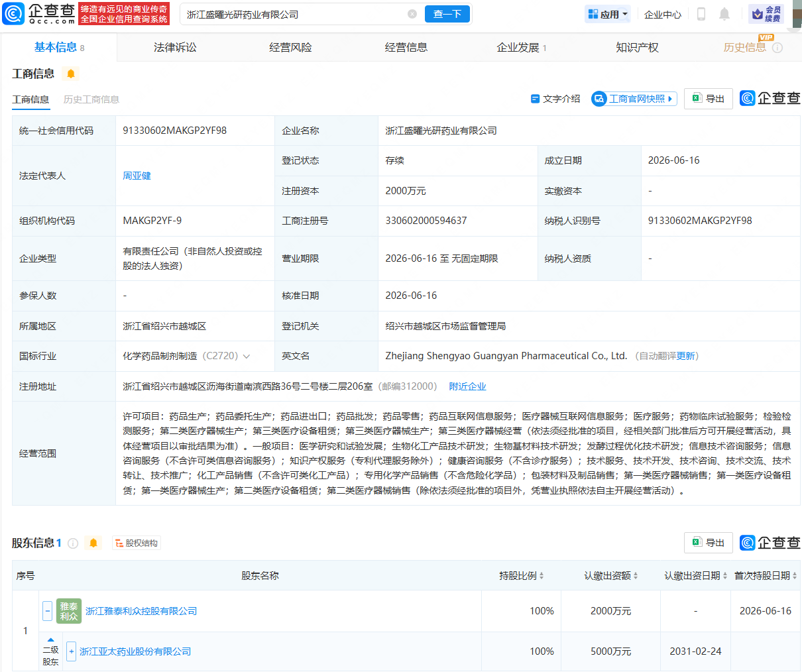Switch to the 基本信息 tab
The image size is (802, 672).
pyautogui.click(x=59, y=47)
